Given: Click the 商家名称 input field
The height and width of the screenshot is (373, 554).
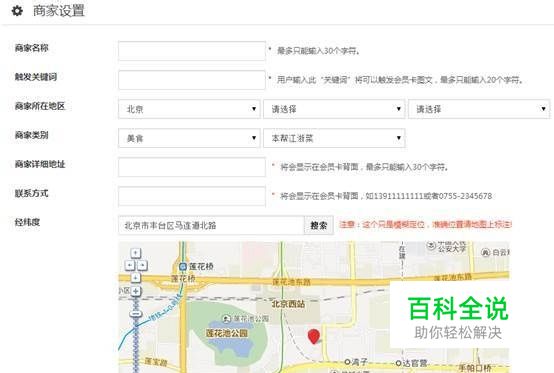Looking at the screenshot, I should tap(192, 51).
